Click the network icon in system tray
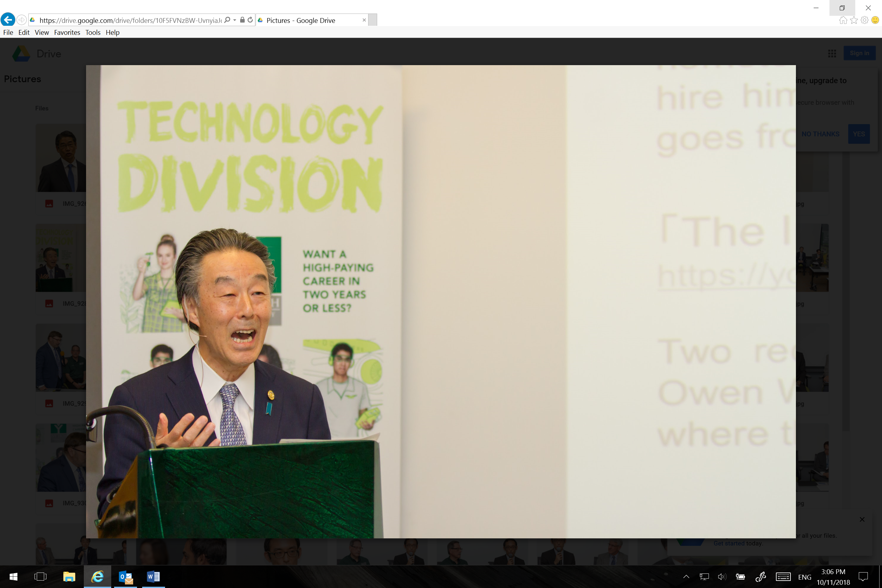Screen dimensions: 882x588 pyautogui.click(x=704, y=577)
